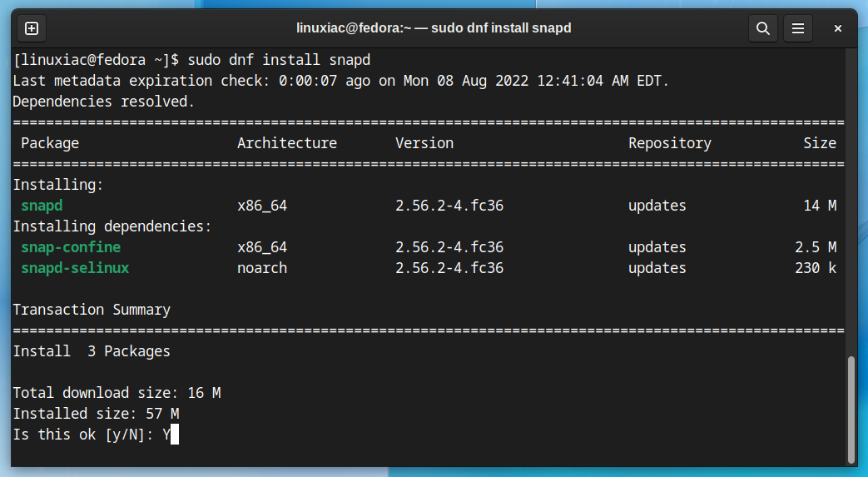Screen dimensions: 868x477
Task: Click the 'Version' column header
Action: point(424,143)
